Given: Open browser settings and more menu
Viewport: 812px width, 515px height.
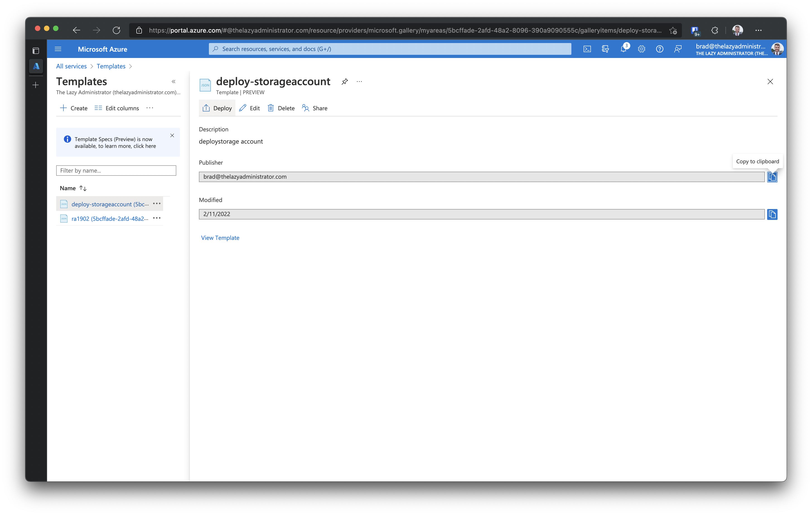Looking at the screenshot, I should pyautogui.click(x=758, y=30).
